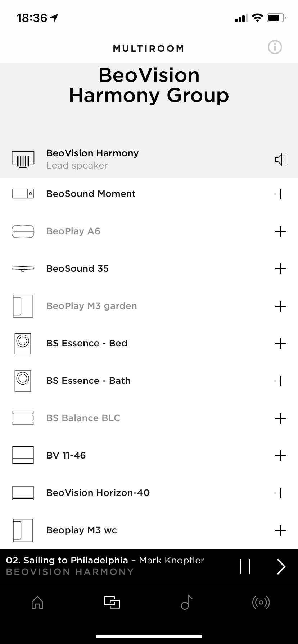Tap the BeoVision Harmony lead speaker volume icon
This screenshot has width=298, height=644.
pos(281,159)
